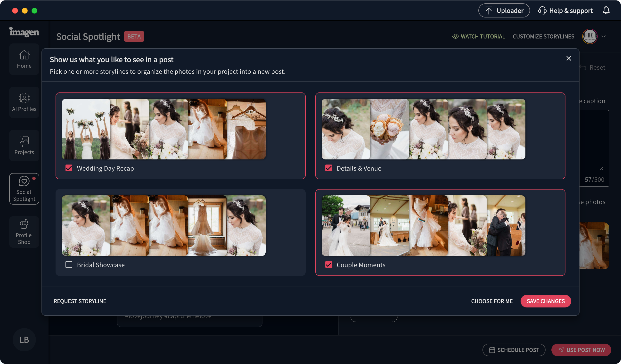The height and width of the screenshot is (364, 621).
Task: Open the Profile Shop icon
Action: coord(24,232)
